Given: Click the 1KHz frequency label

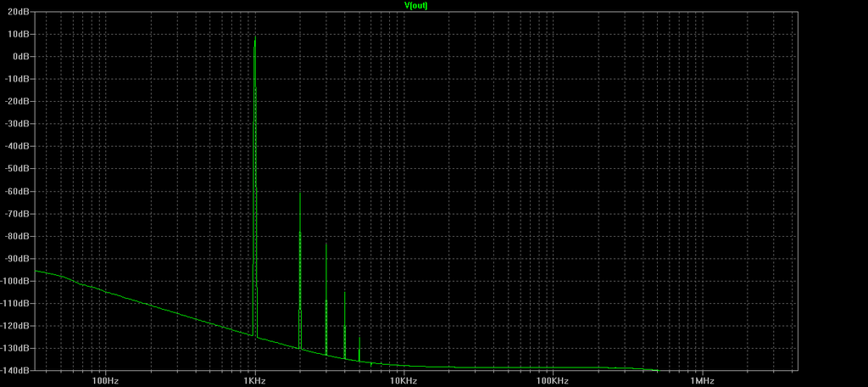Looking at the screenshot, I should pos(254,381).
